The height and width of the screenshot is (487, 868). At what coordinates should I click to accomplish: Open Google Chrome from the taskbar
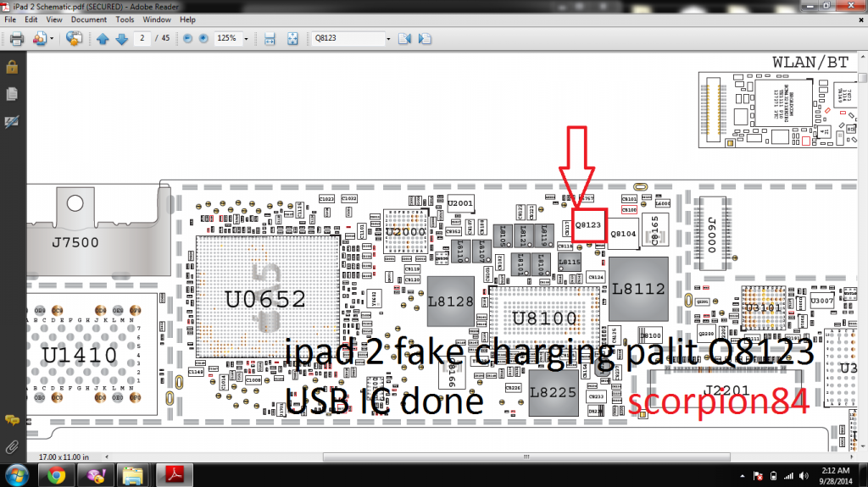click(x=57, y=473)
